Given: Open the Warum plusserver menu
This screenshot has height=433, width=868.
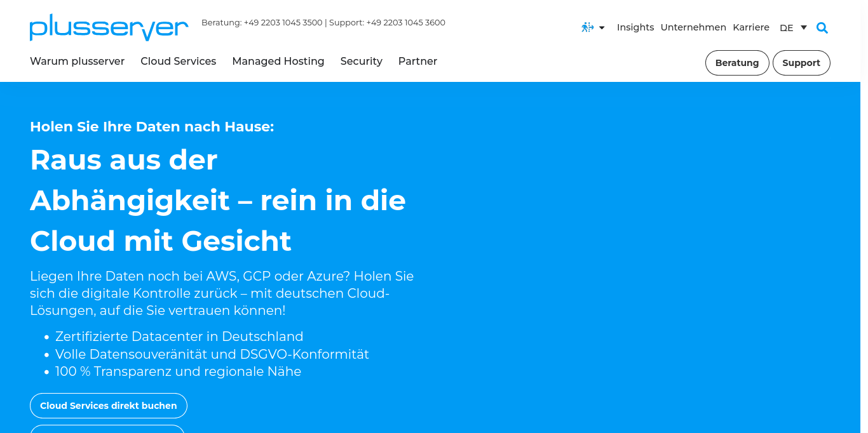Looking at the screenshot, I should click(77, 61).
